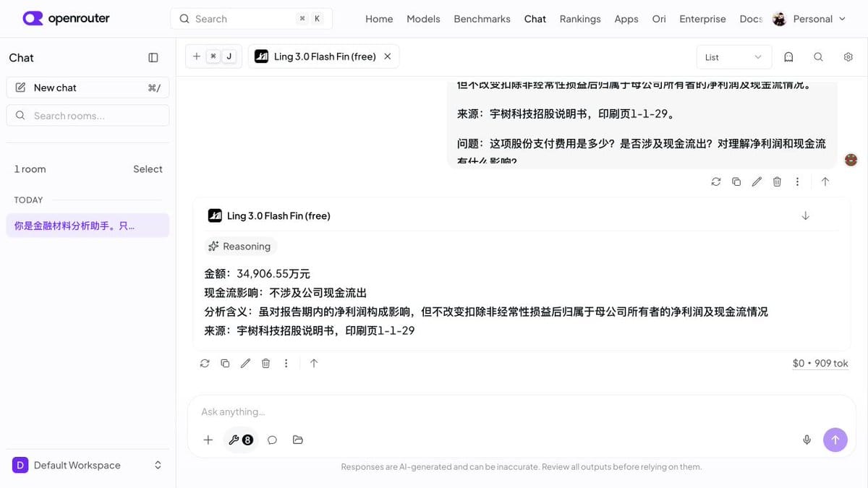This screenshot has height=488, width=868.
Task: Click the OpenRouter logo
Action: (x=66, y=19)
